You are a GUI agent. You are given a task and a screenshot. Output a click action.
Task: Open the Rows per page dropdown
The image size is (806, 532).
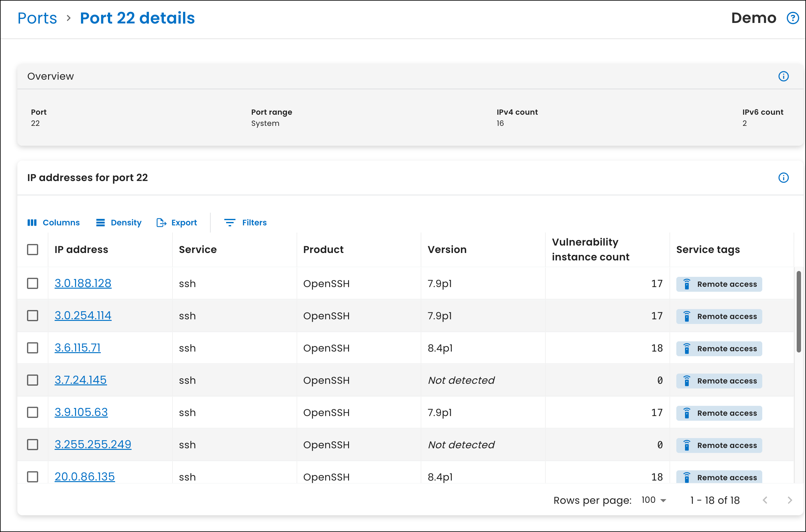654,500
